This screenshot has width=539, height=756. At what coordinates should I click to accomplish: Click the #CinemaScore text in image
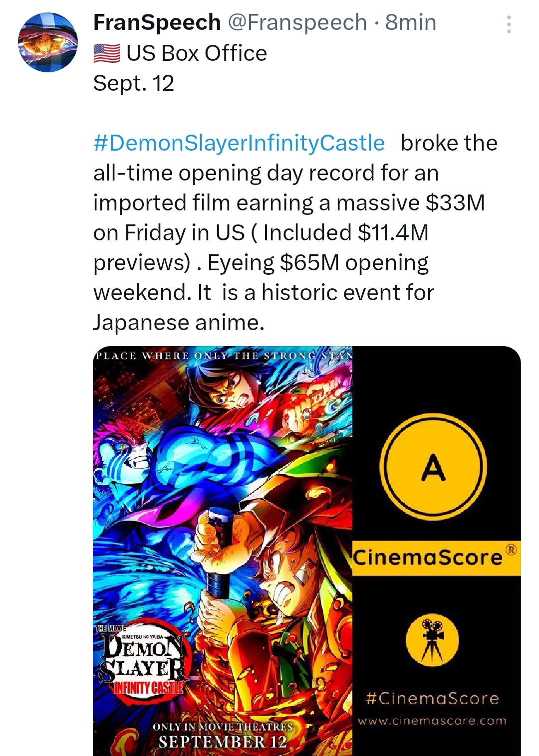[432, 698]
